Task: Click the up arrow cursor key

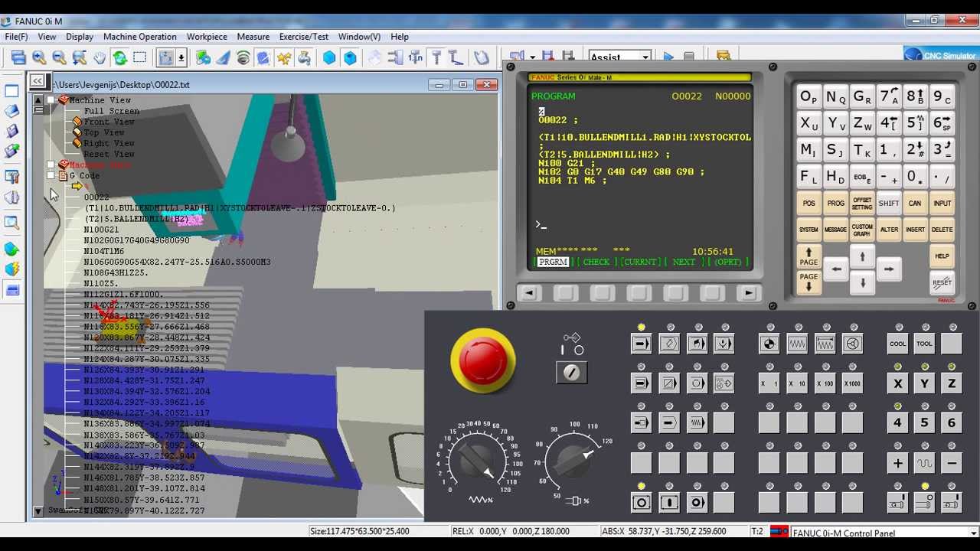Action: pyautogui.click(x=862, y=256)
